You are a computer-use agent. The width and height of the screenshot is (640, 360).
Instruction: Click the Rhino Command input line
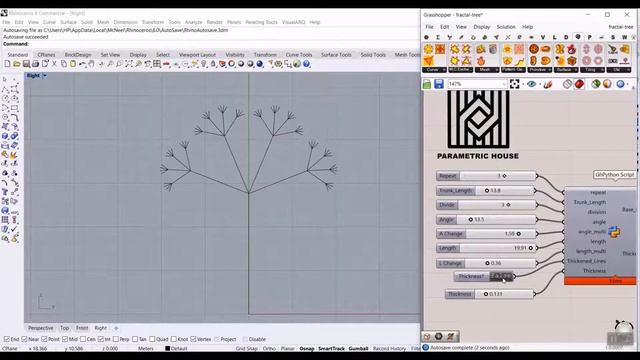click(210, 44)
